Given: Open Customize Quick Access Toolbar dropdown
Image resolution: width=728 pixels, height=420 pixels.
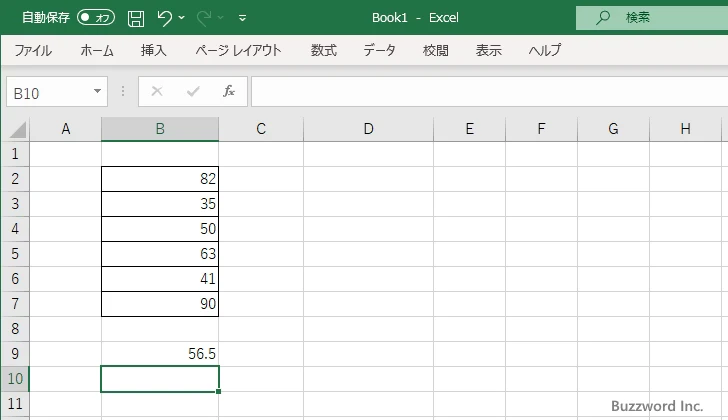Looking at the screenshot, I should [242, 18].
